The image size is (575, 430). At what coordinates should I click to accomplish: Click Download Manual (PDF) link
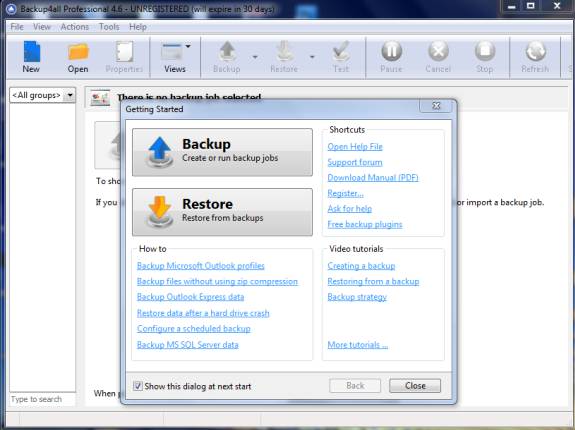coord(373,178)
